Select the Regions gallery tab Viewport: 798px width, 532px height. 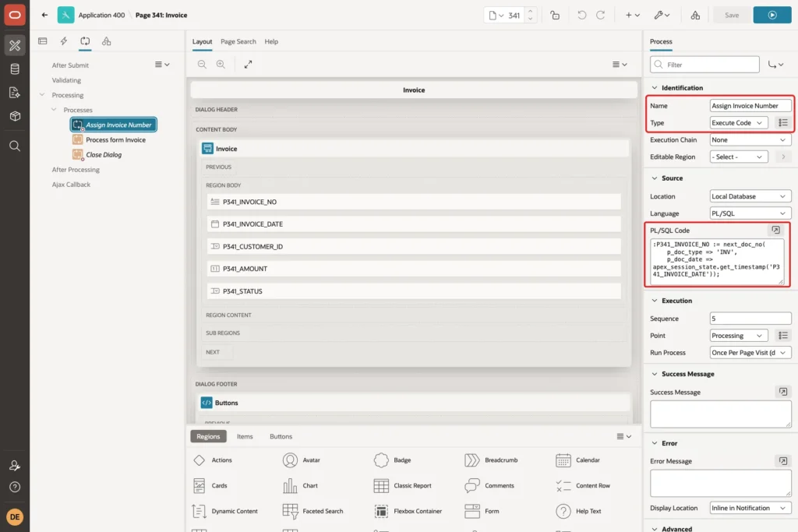[208, 436]
